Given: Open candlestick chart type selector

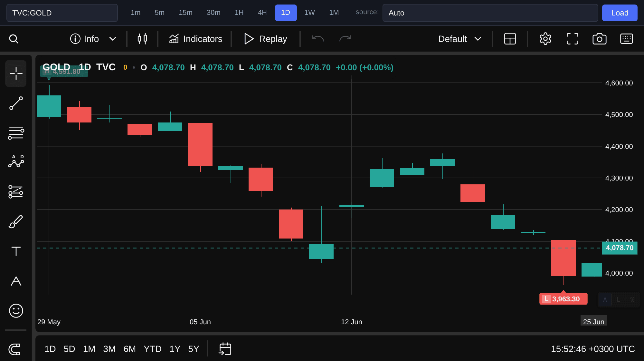Looking at the screenshot, I should [142, 39].
